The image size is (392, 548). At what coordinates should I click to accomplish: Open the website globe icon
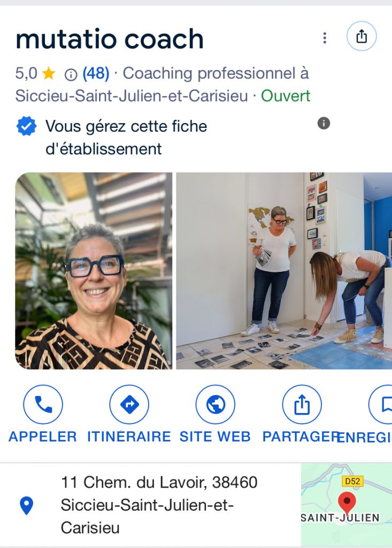215,405
